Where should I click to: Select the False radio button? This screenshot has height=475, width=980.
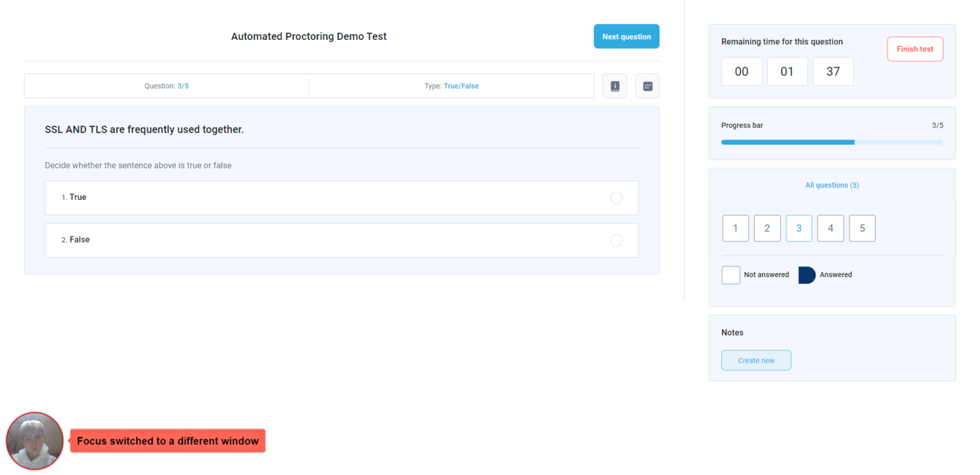click(616, 240)
